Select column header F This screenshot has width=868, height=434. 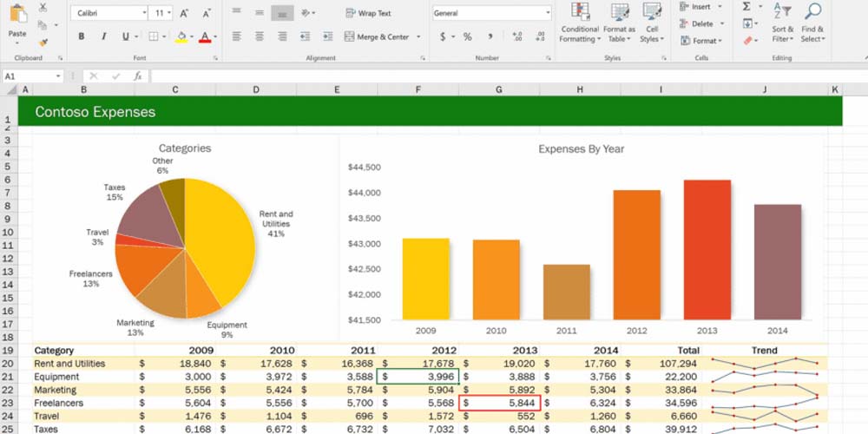click(418, 89)
